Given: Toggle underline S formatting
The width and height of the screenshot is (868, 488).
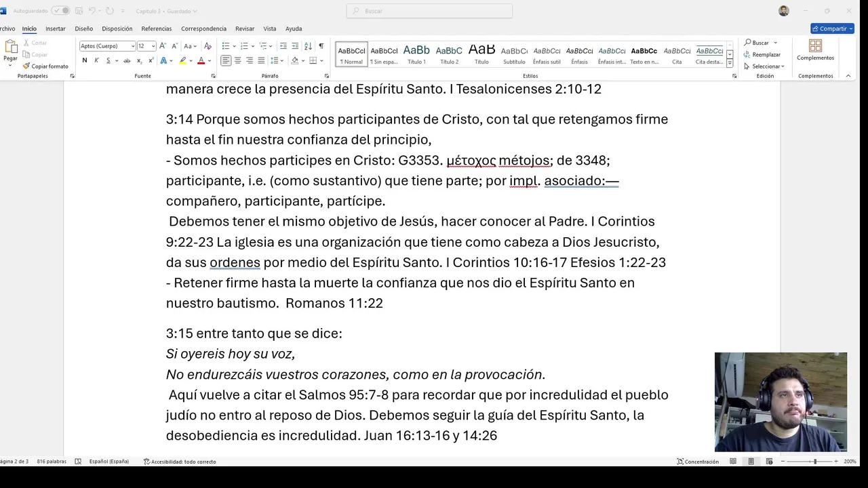Looking at the screenshot, I should pyautogui.click(x=108, y=60).
